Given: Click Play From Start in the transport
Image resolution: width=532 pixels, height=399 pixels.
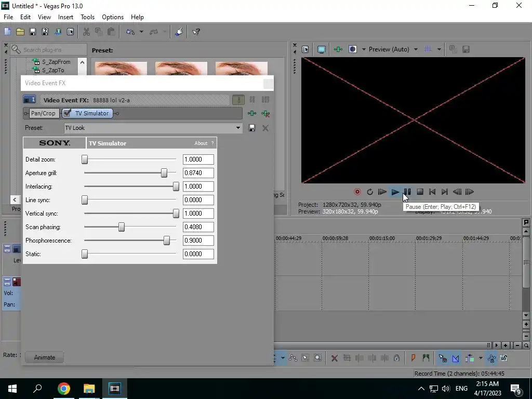Looking at the screenshot, I should [382, 192].
